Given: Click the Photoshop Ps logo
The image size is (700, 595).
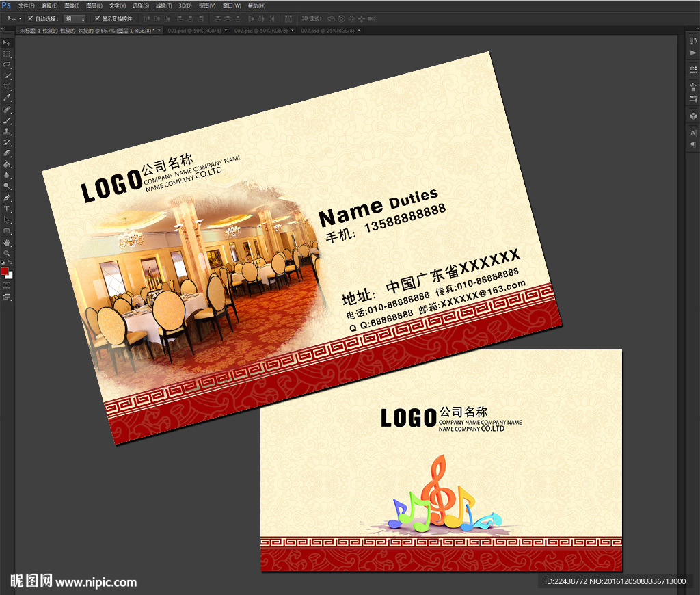Looking at the screenshot, I should click(x=5, y=5).
